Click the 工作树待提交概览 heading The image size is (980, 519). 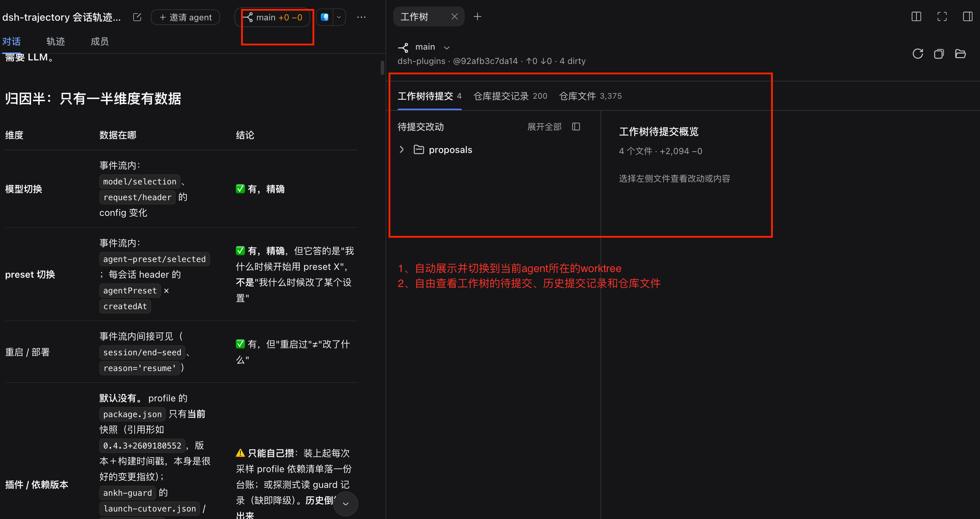click(x=659, y=132)
